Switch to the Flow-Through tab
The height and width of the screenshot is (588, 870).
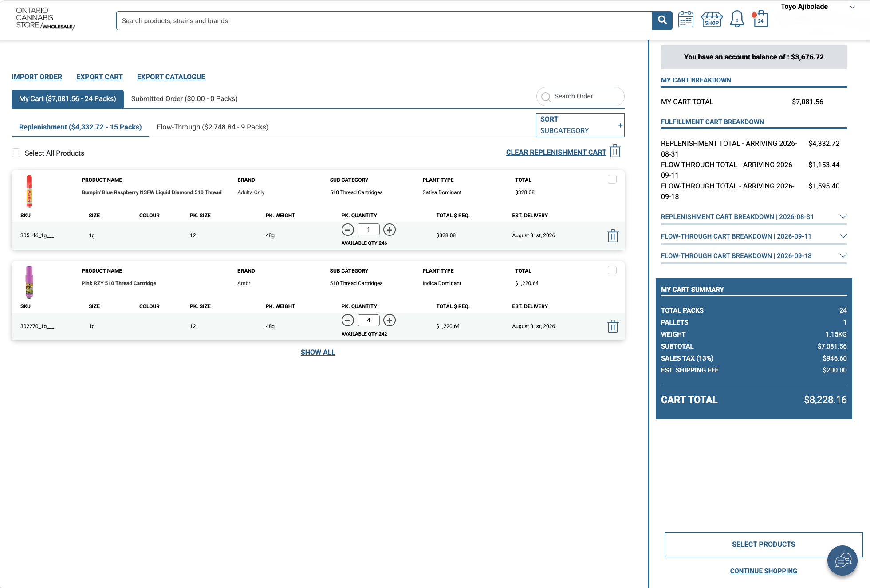pos(213,127)
